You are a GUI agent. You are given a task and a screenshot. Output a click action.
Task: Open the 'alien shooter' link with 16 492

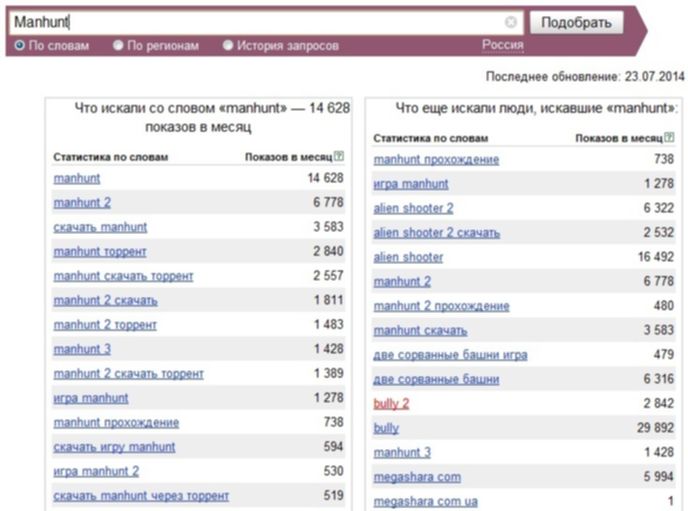pos(408,257)
